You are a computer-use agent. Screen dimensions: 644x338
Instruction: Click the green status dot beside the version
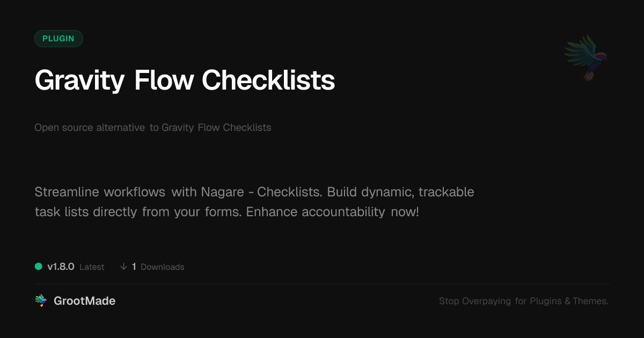click(39, 267)
